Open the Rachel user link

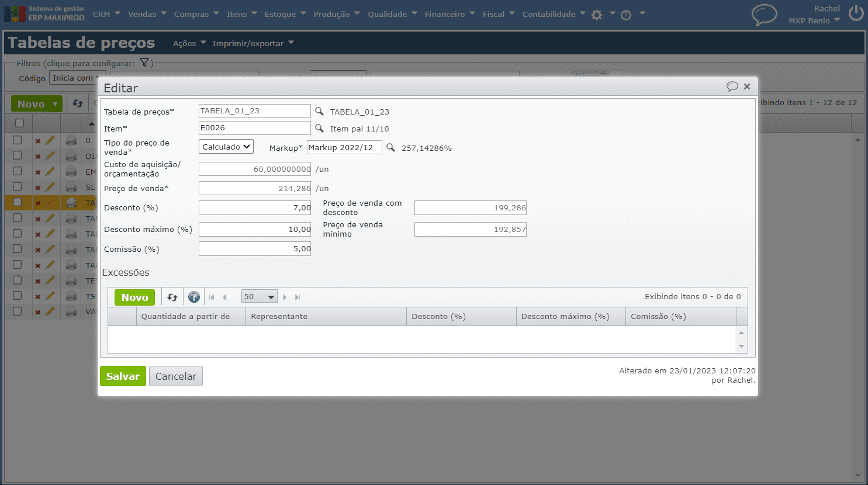[x=827, y=8]
